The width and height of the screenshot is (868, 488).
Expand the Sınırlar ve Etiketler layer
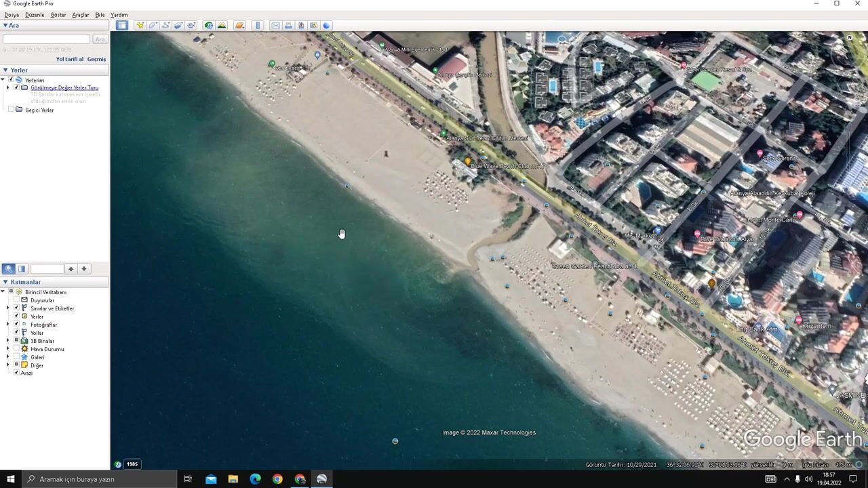click(8, 308)
